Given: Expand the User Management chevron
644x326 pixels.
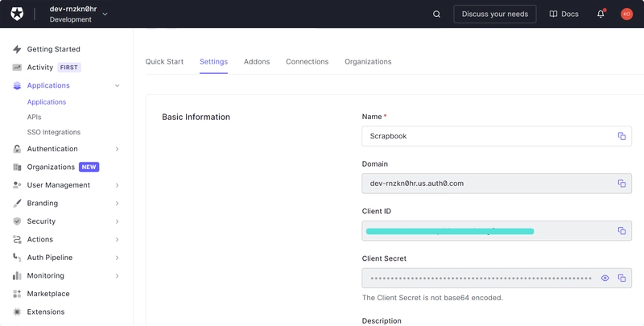Looking at the screenshot, I should [117, 185].
